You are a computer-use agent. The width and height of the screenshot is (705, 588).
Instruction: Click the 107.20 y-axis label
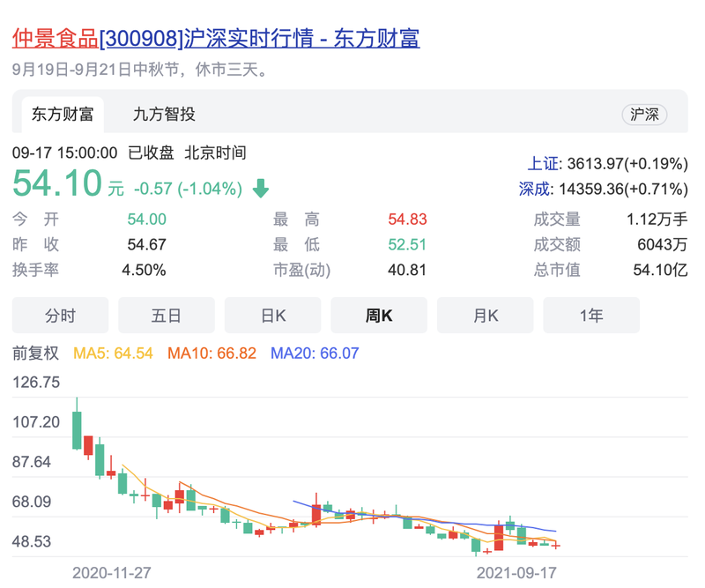pos(36,422)
